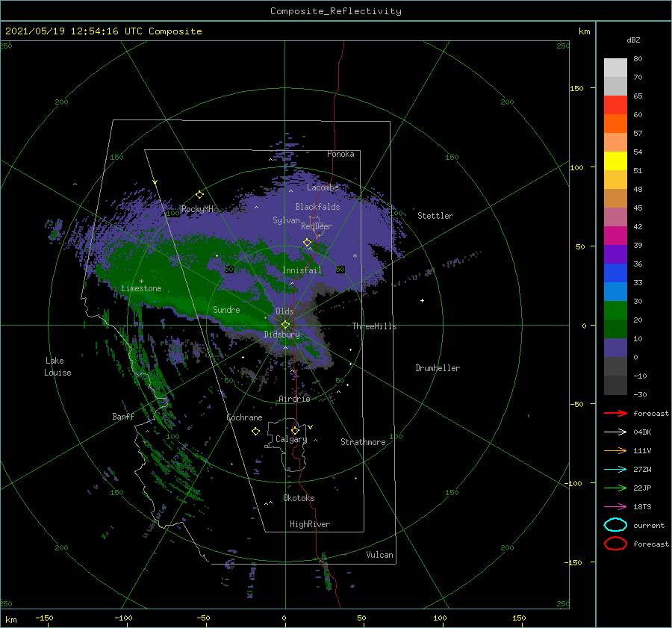The height and width of the screenshot is (628, 672).
Task: Click the Banff label
Action: click(x=123, y=416)
